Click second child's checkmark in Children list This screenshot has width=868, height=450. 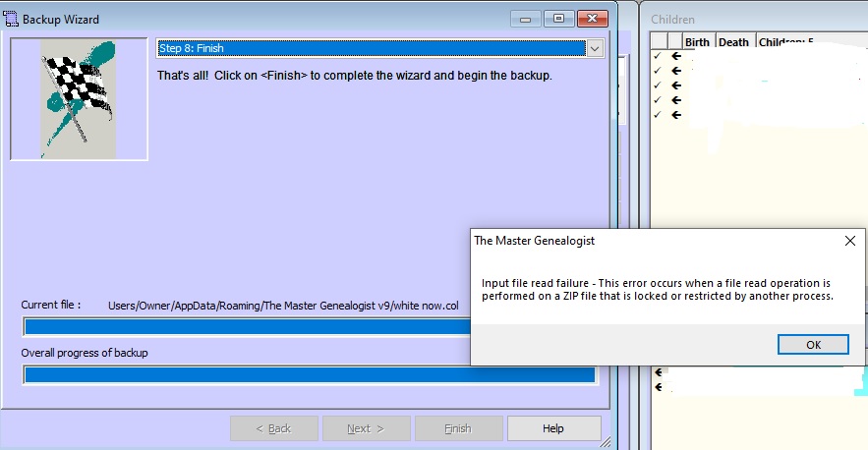coord(657,71)
